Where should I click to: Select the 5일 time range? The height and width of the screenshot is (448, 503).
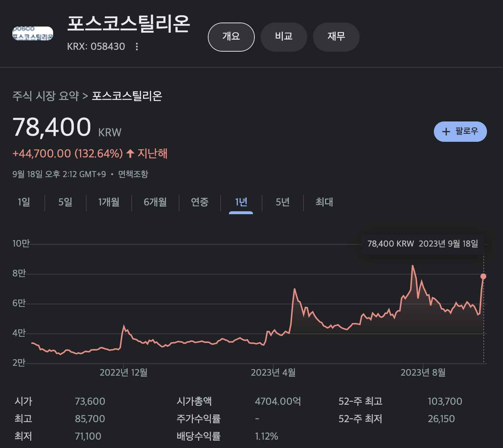click(x=66, y=202)
